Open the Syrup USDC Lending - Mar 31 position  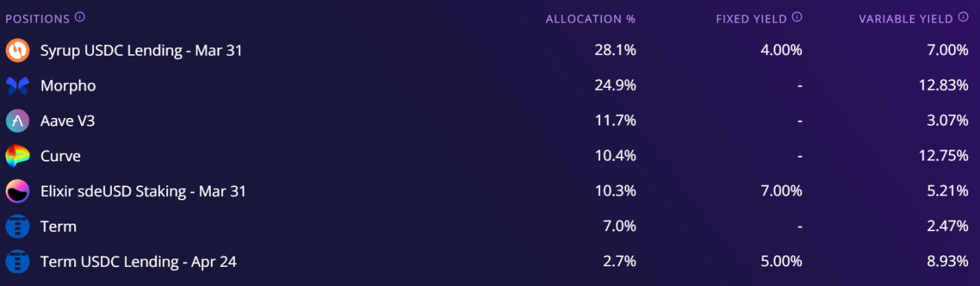click(141, 51)
